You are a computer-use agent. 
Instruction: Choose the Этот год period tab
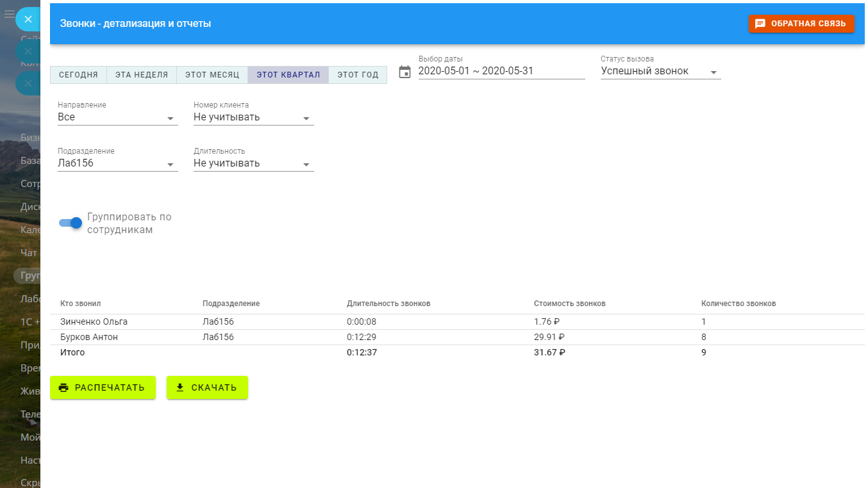point(358,75)
